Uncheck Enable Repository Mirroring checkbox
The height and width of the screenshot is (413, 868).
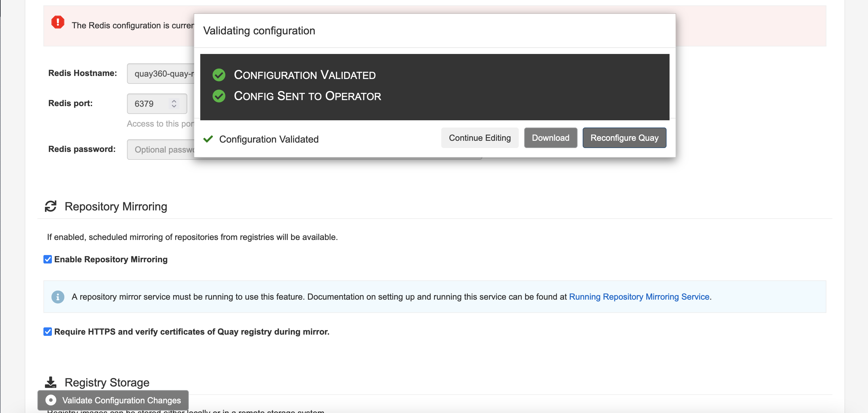(x=48, y=259)
